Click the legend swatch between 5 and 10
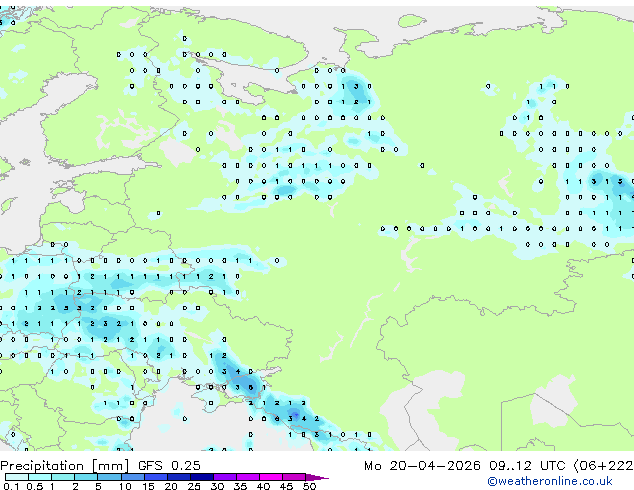Image resolution: width=634 pixels, height=490 pixels. pos(109,477)
